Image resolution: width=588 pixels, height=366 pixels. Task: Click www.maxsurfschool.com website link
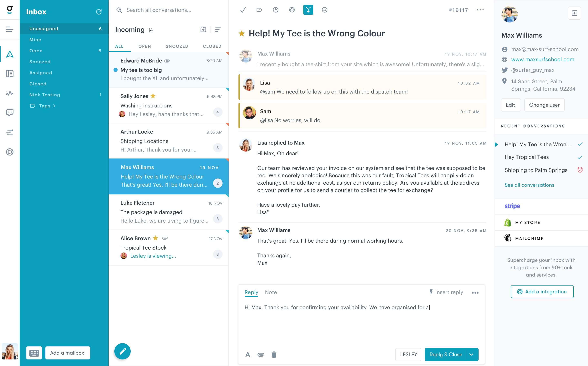[543, 59]
